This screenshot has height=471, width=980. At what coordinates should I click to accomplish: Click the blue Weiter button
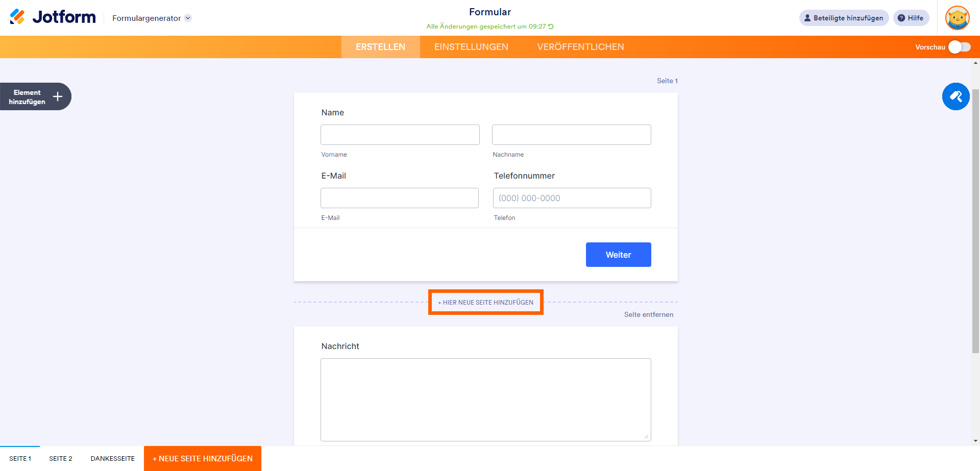(618, 255)
